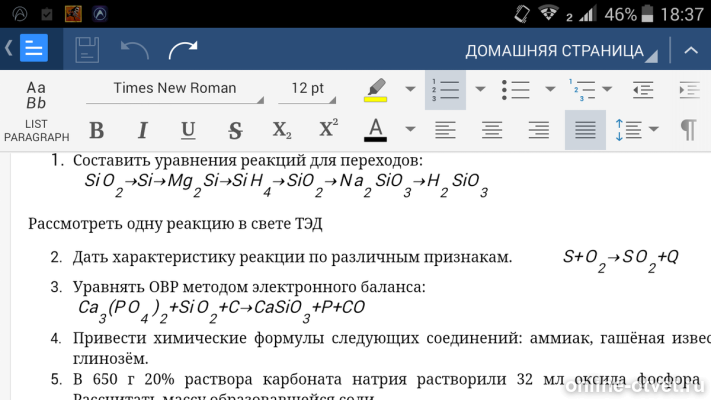Align text right

(539, 130)
